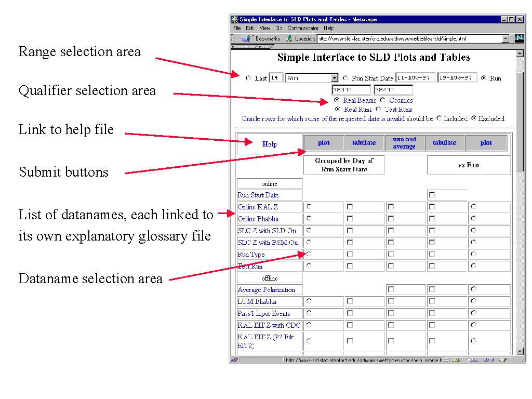Open the File menu

point(237,28)
